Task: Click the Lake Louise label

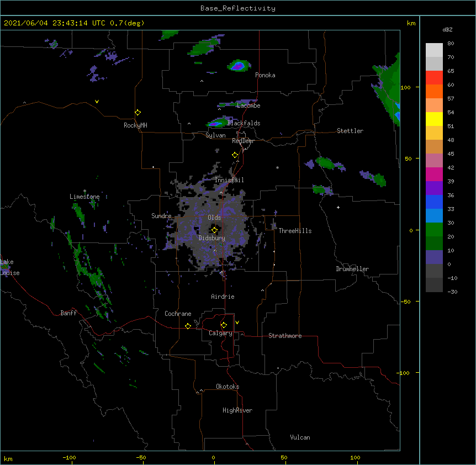Action: 10,267
